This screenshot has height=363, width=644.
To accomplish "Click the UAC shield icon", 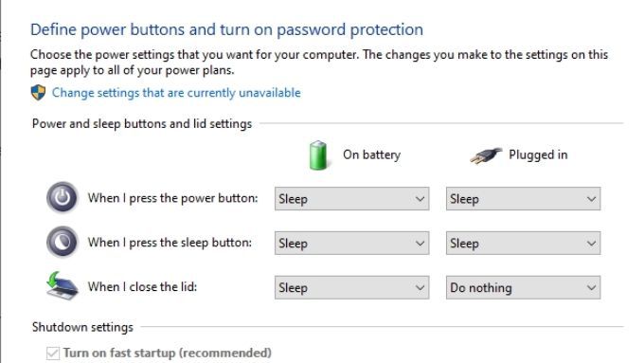I will pos(38,93).
